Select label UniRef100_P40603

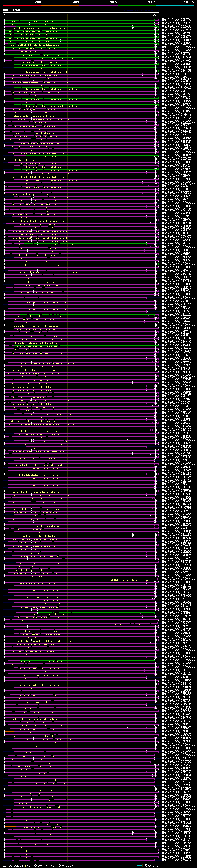coord(177,799)
